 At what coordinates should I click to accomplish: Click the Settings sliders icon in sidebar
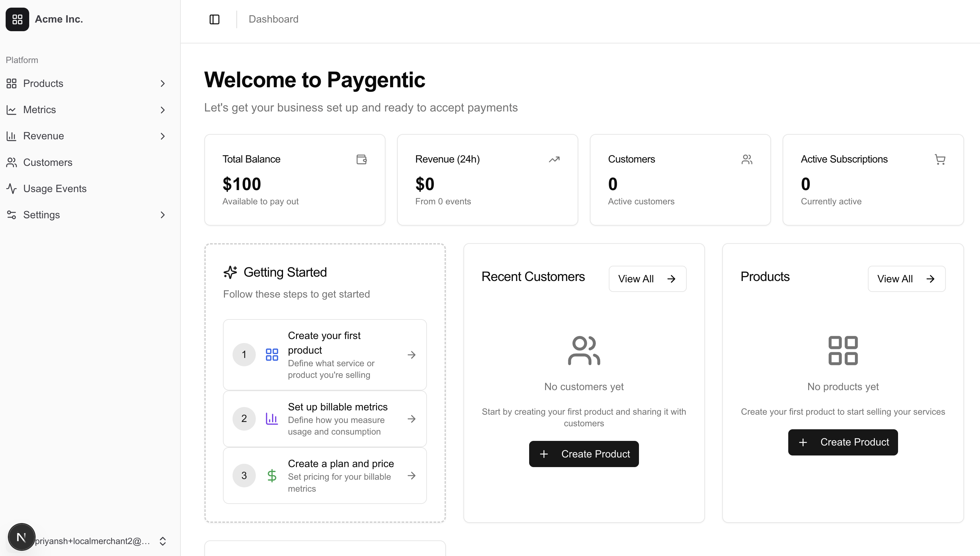point(12,215)
